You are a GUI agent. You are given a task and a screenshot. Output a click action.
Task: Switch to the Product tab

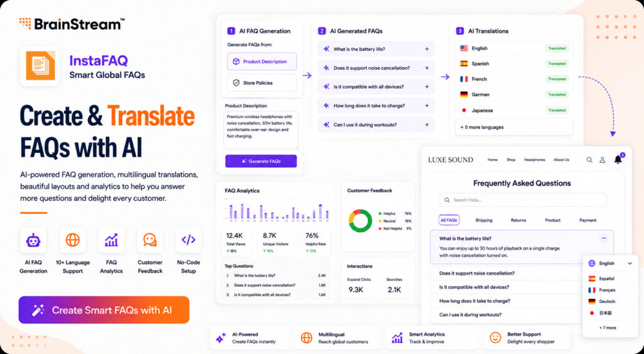(552, 220)
